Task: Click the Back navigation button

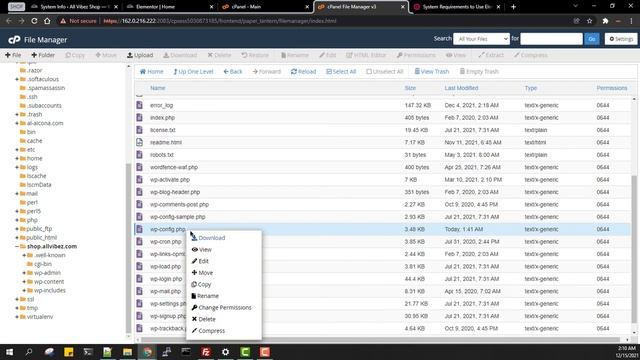Action: click(x=233, y=71)
